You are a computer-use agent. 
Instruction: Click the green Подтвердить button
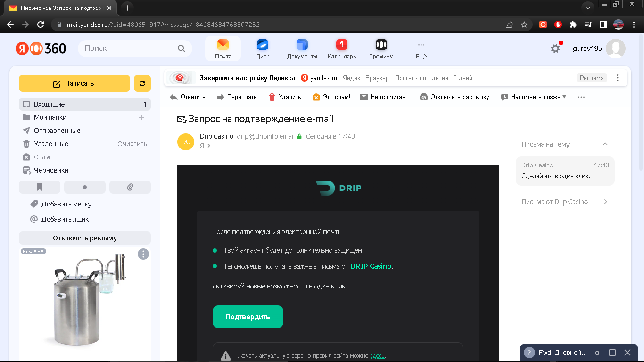[x=248, y=317]
